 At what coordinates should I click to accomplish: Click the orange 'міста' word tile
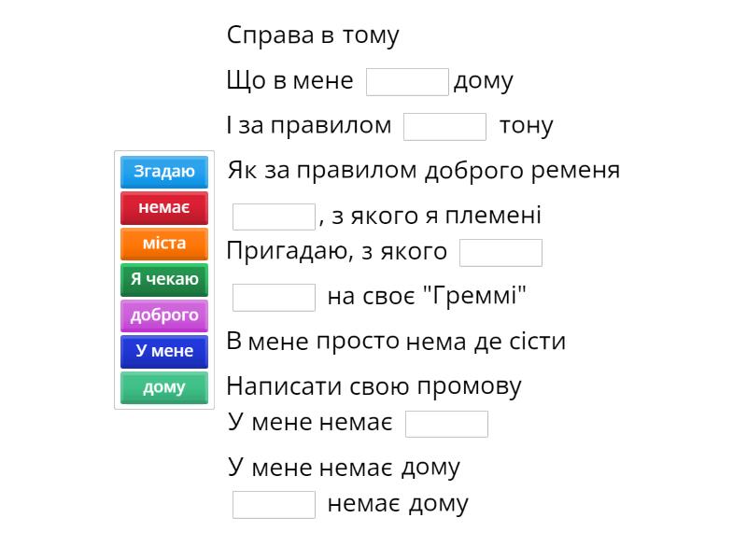[164, 244]
